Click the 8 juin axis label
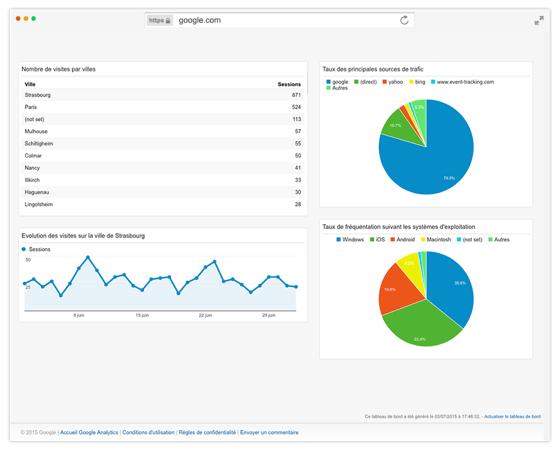The image size is (560, 451). tap(79, 315)
